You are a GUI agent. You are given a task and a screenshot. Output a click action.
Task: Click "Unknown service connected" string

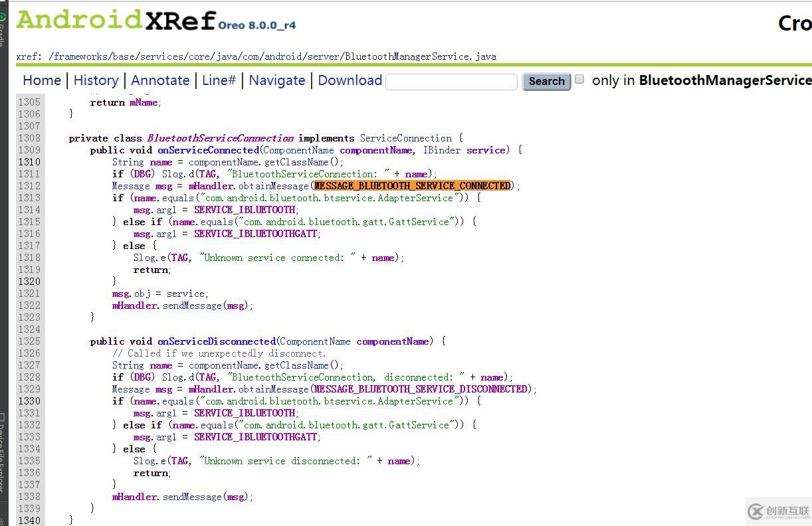click(x=278, y=258)
